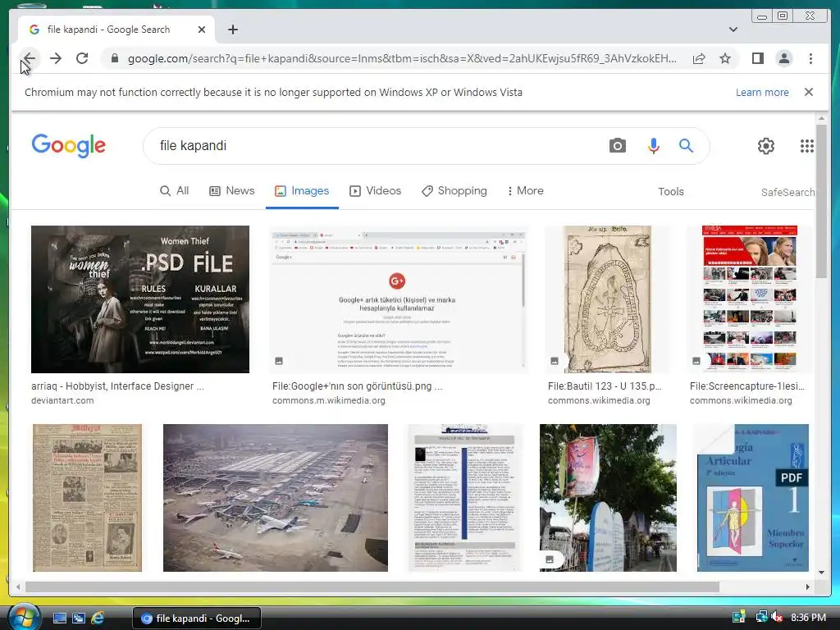Bookmark this page with the star icon
This screenshot has width=840, height=630.
point(725,58)
